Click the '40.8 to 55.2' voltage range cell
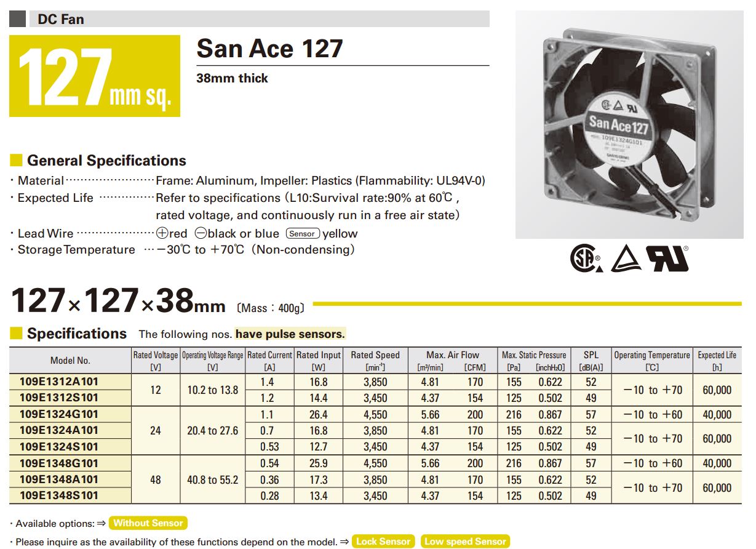Viewport: 756px width, 549px height. (x=213, y=479)
